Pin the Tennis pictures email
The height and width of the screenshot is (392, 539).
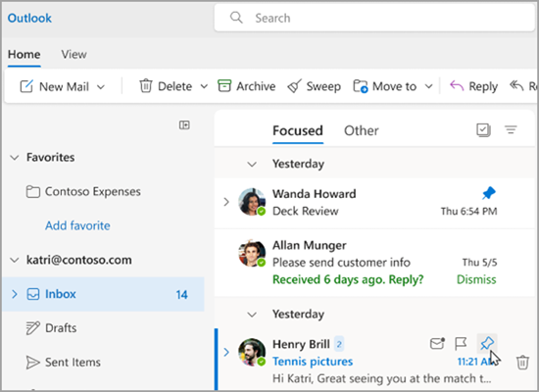[487, 343]
